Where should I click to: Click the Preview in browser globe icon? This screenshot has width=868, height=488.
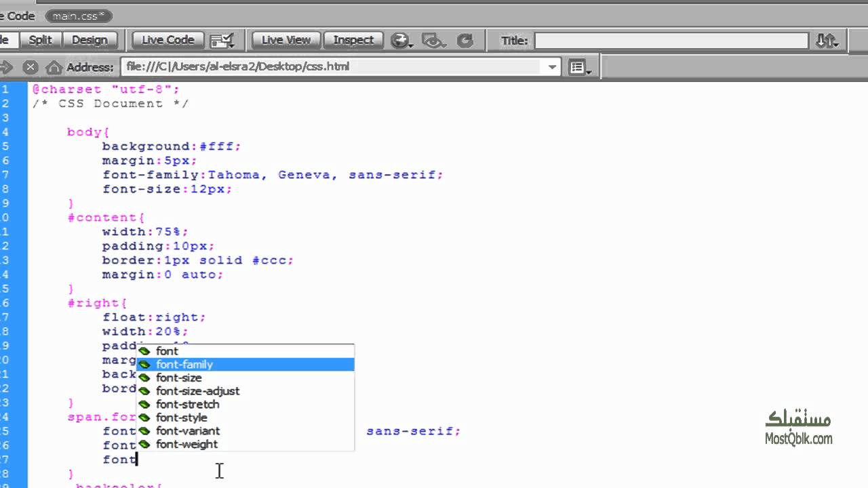coord(401,41)
